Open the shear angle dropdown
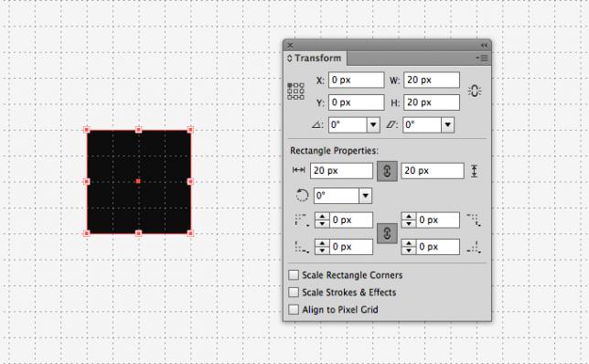 point(447,124)
